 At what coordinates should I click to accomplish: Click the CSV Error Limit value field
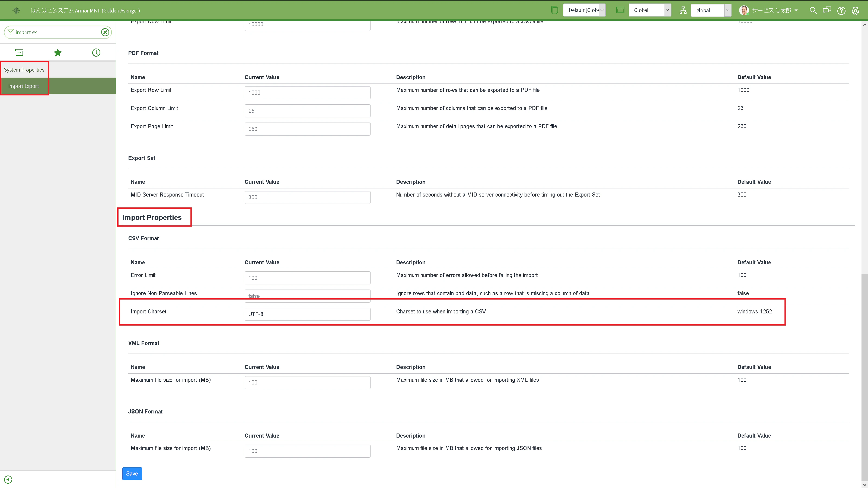[x=307, y=278]
